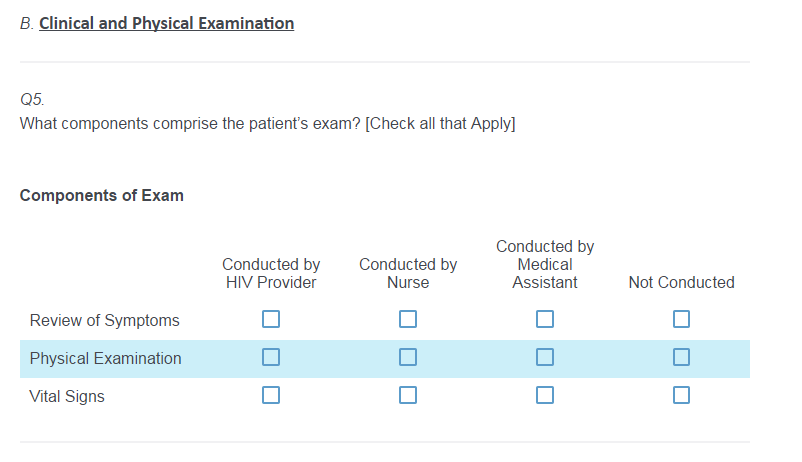The height and width of the screenshot is (462, 802).
Task: Tick Review of Symptoms conducted by Medical Assistant
Action: (x=545, y=320)
